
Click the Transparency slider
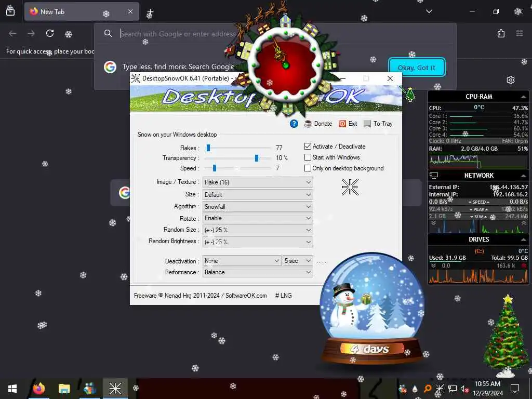[238, 158]
